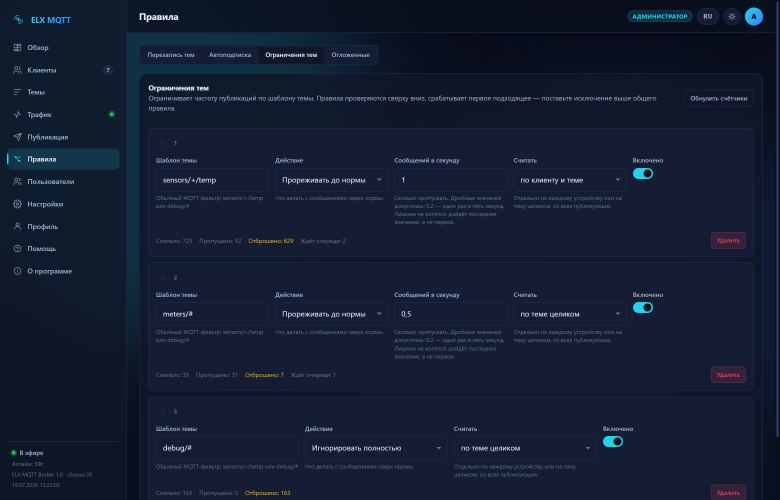Click Обнулить счётчики button
Screen dimensions: 780x500
718,99
